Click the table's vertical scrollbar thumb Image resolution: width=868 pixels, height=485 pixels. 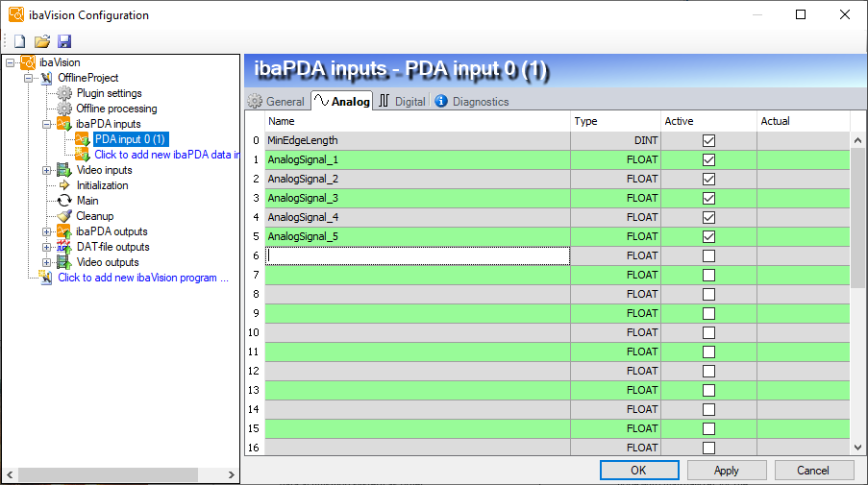tap(857, 218)
